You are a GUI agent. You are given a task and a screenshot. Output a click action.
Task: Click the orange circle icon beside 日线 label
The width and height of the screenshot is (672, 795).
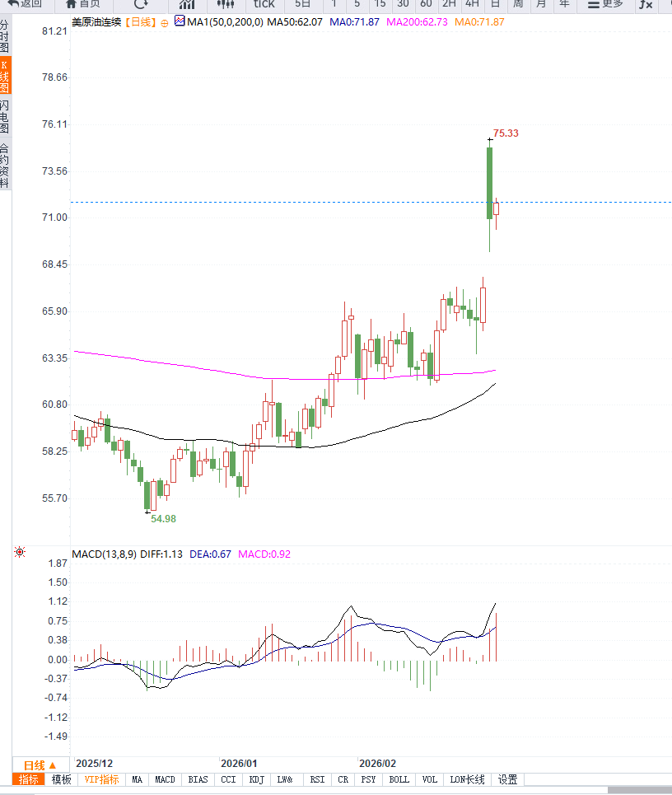coord(164,23)
